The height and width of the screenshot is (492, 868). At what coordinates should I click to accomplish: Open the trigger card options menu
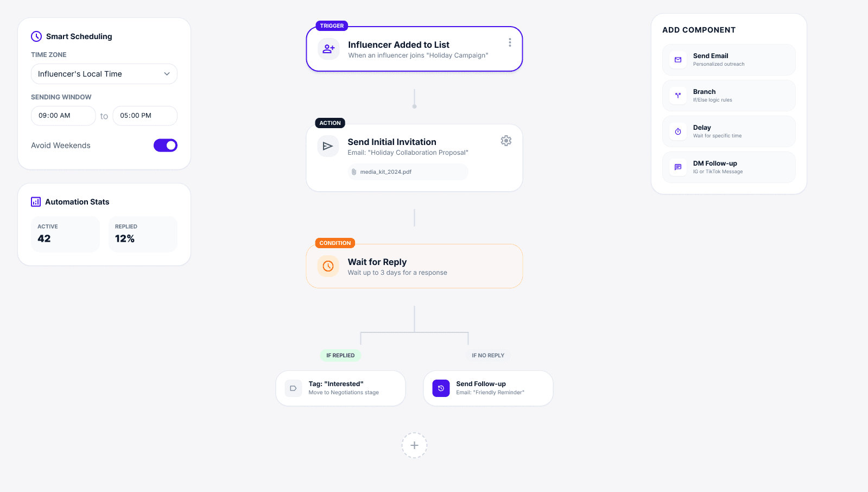[509, 42]
